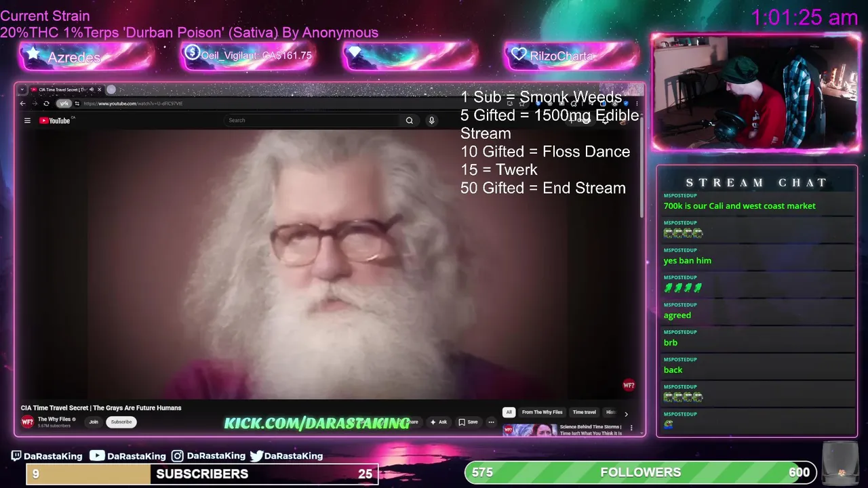Open The Why Files channel avatar
This screenshot has width=868, height=488.
27,422
